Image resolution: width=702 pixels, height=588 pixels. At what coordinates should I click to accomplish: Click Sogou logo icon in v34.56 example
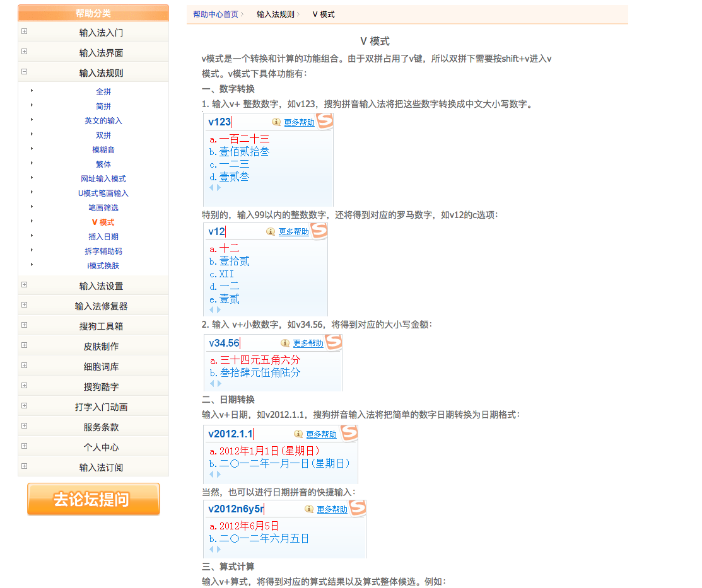333,343
